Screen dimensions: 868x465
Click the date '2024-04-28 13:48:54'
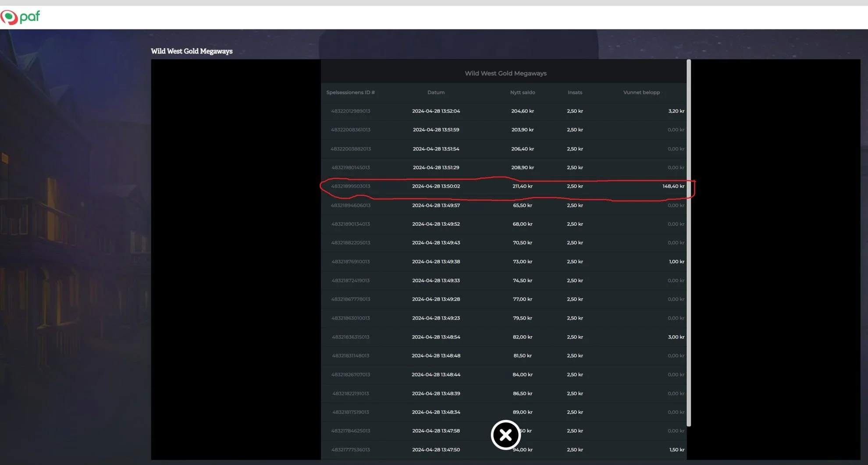436,337
